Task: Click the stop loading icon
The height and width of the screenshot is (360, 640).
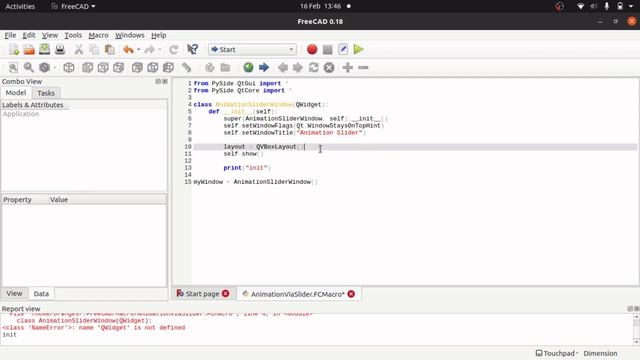Action: pyautogui.click(x=329, y=67)
